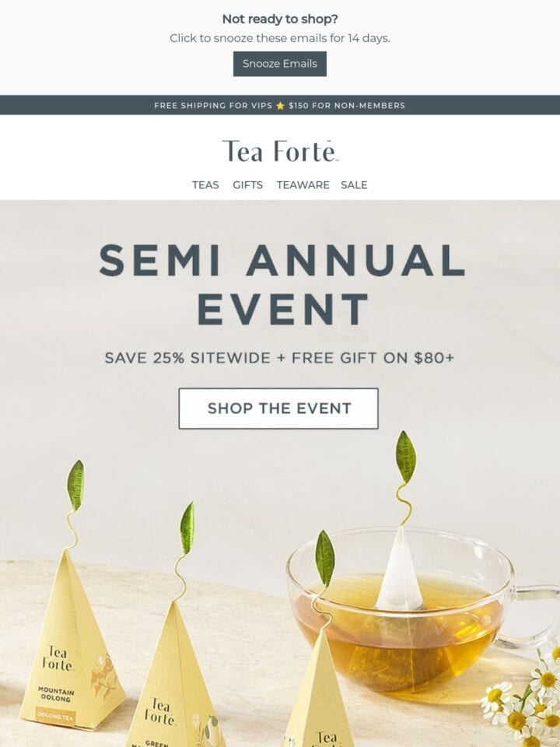The width and height of the screenshot is (560, 747).
Task: Click the SEMI ANNUAL EVENT headline
Action: point(281,284)
